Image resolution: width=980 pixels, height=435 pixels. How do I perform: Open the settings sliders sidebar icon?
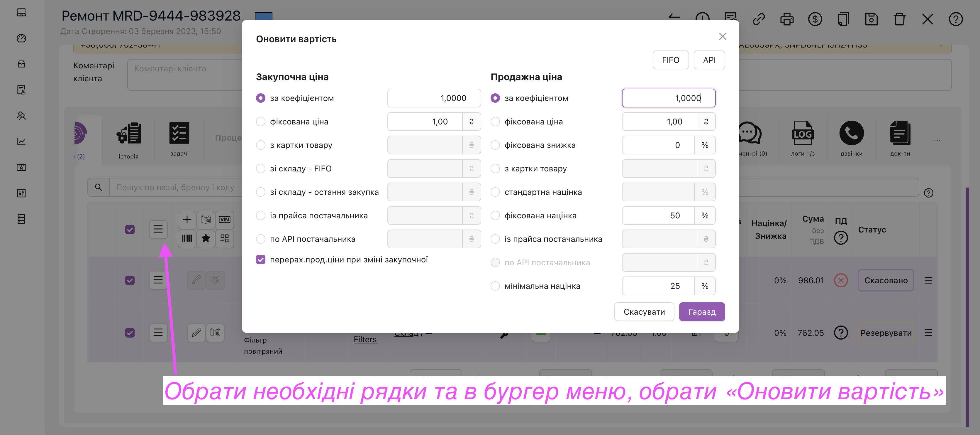[x=21, y=193]
